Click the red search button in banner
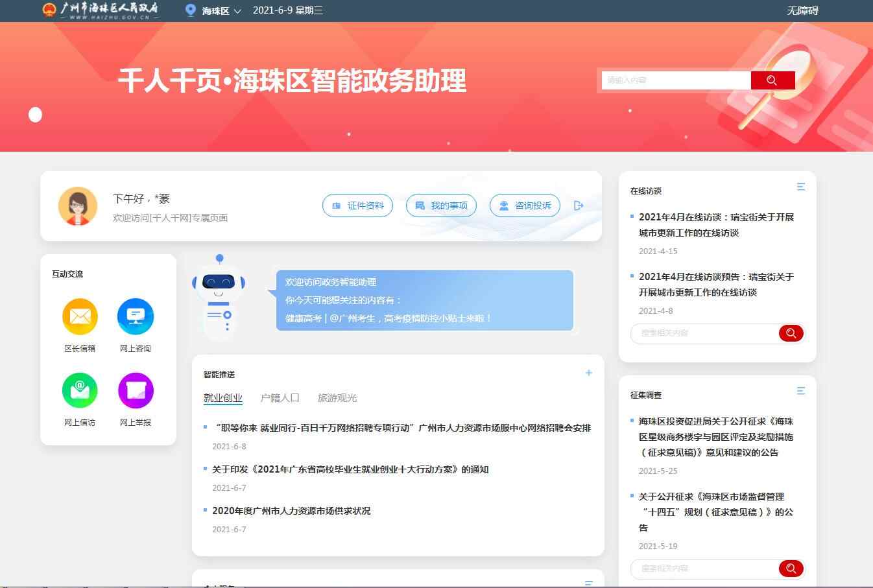 (x=772, y=80)
